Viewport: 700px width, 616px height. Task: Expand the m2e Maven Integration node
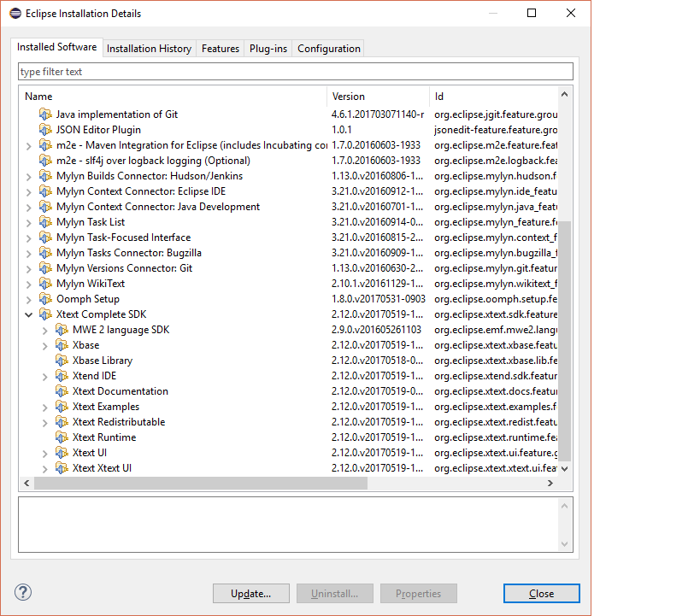(28, 146)
